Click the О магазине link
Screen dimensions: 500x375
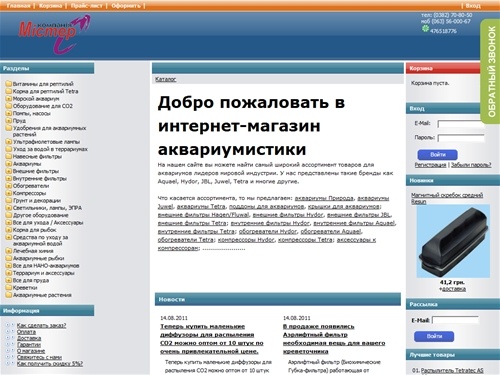(31, 351)
